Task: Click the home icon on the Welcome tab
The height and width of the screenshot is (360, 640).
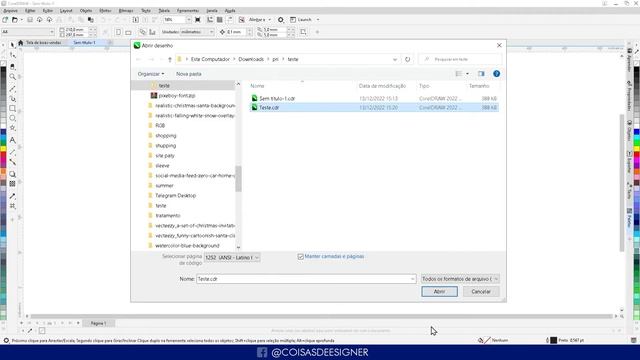Action: click(20, 42)
